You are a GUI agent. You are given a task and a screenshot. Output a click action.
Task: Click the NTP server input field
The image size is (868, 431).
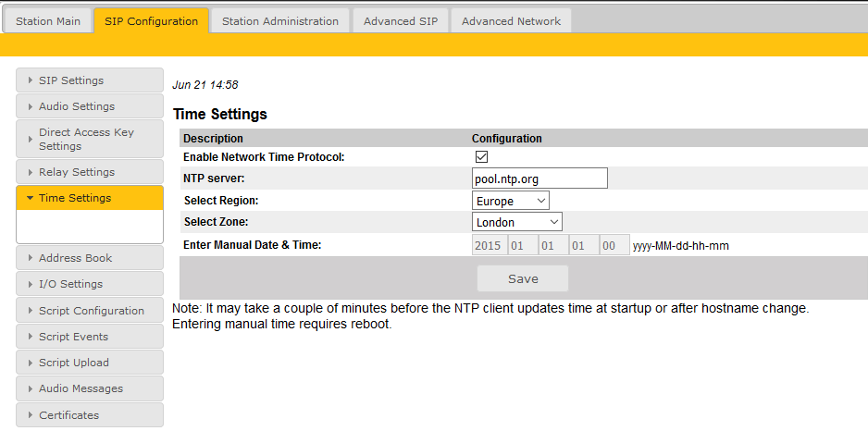tap(539, 179)
